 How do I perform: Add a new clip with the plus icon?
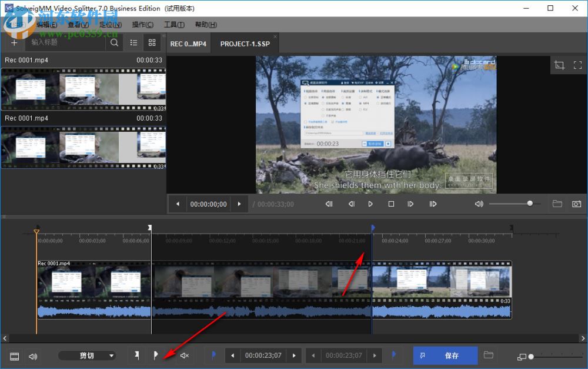14,42
